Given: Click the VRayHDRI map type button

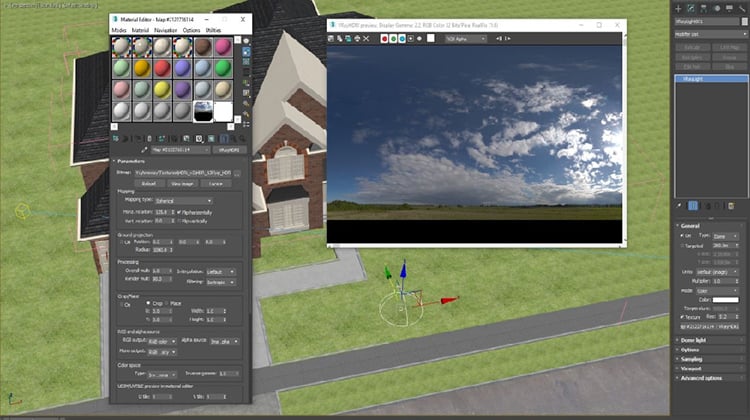Looking at the screenshot, I should point(229,150).
